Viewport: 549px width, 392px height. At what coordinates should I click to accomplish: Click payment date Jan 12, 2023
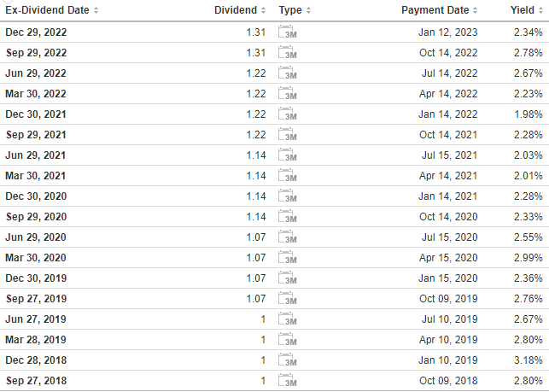[x=447, y=32]
